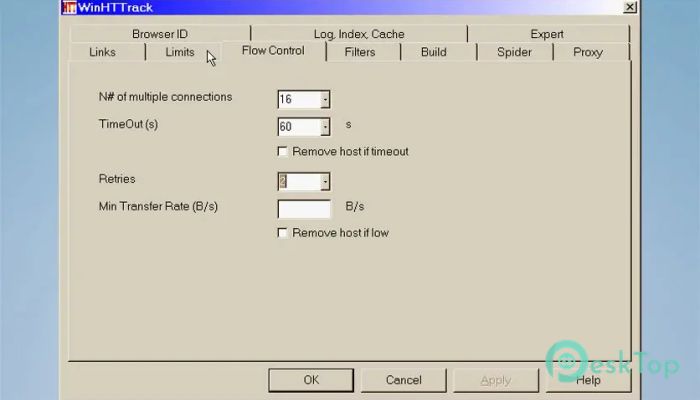The width and height of the screenshot is (700, 400).
Task: Click the N# of multiple connections label
Action: tap(165, 97)
